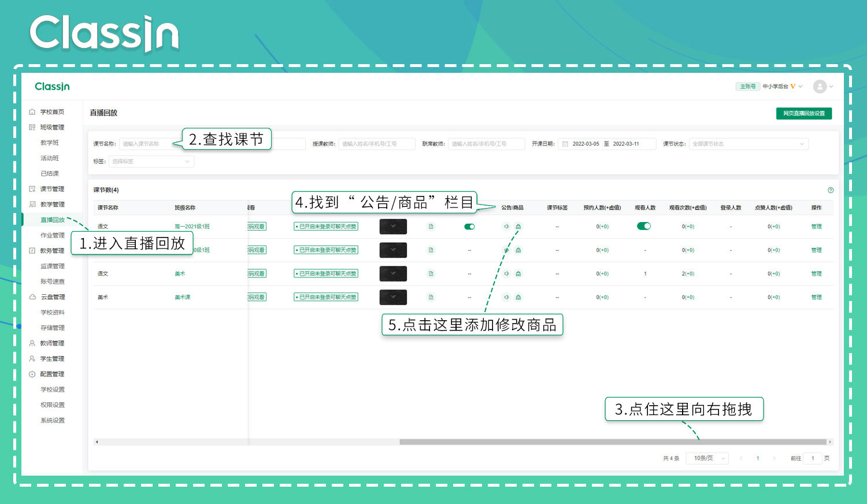Open the product shop icon in the 美术课 row
867x504 pixels.
tap(518, 297)
